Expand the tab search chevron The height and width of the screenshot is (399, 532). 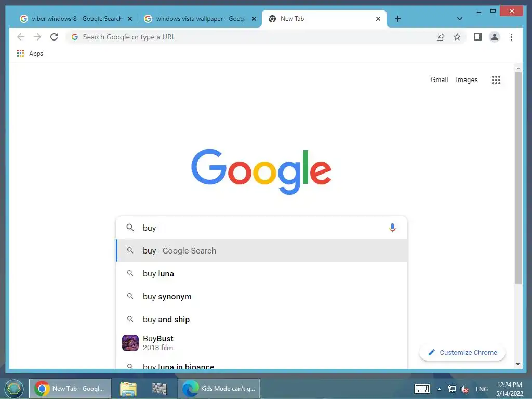click(460, 19)
